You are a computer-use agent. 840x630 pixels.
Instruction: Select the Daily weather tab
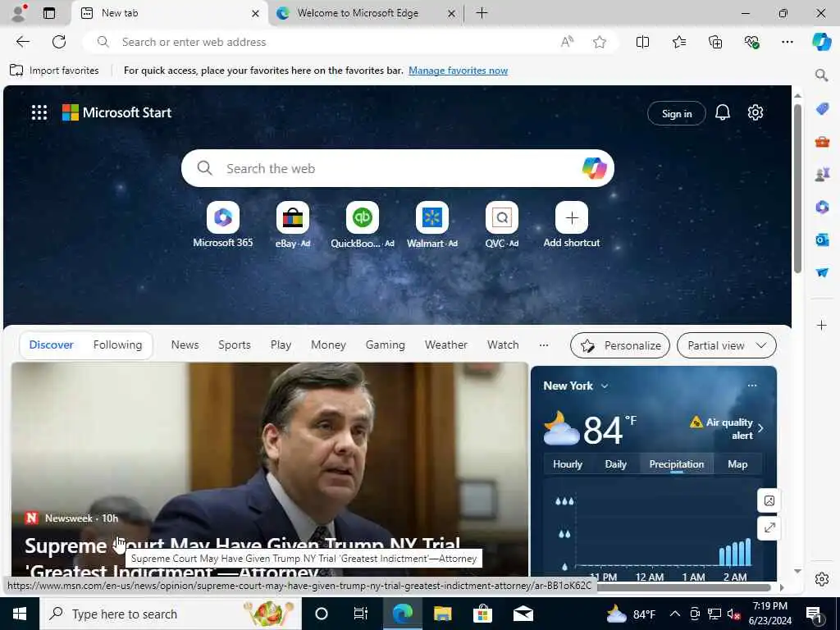coord(615,464)
